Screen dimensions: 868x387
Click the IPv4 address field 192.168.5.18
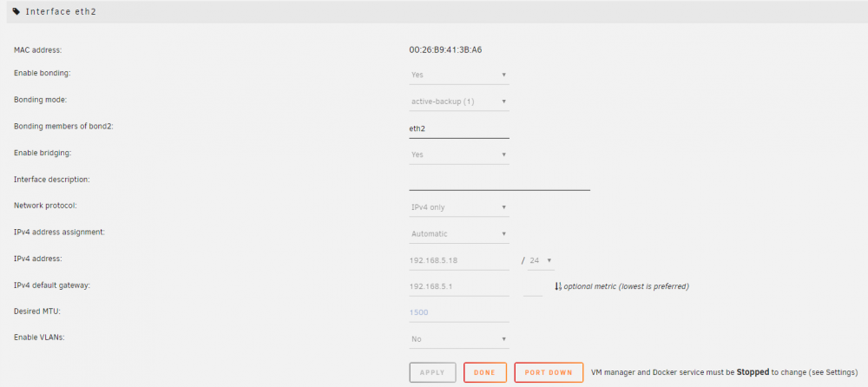(459, 260)
